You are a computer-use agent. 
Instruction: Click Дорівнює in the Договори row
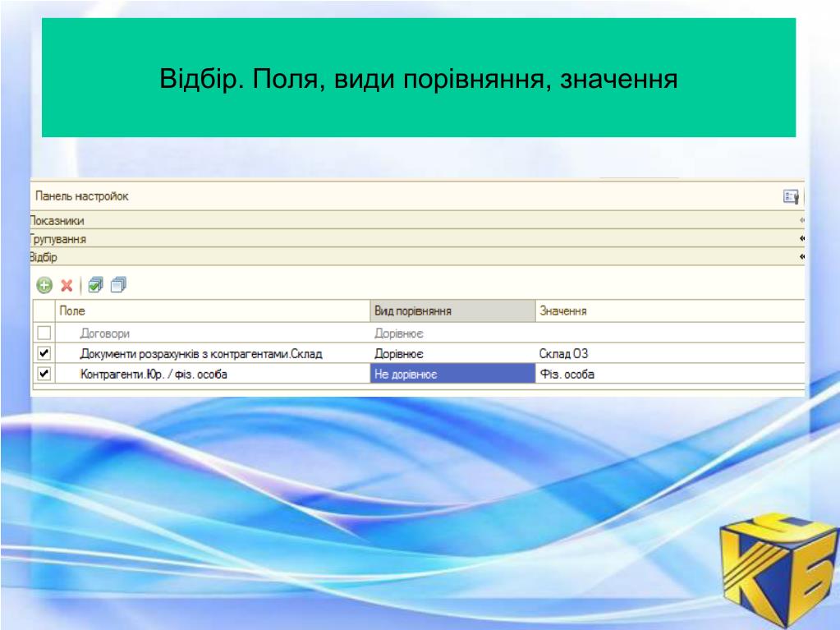click(x=452, y=333)
